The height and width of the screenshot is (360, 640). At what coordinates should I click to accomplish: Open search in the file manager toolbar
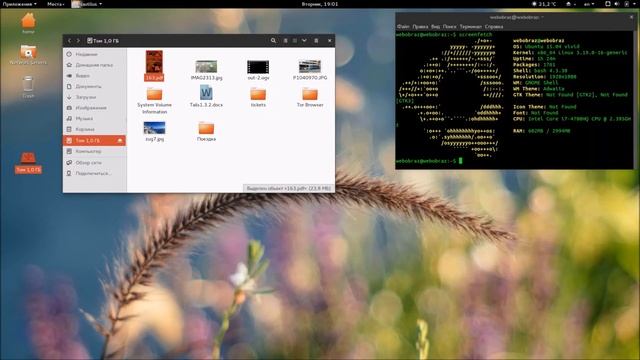(273, 41)
